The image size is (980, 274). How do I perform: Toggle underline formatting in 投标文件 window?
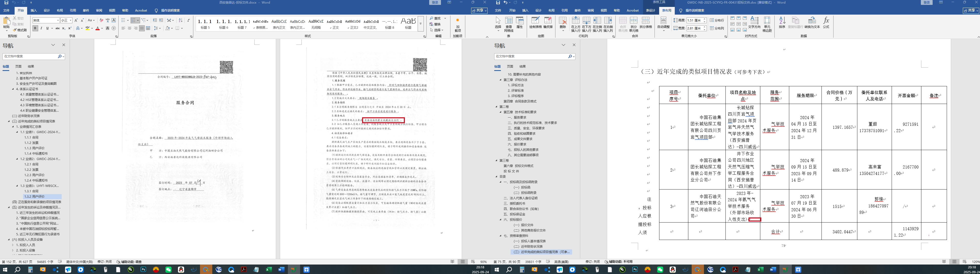(x=48, y=28)
